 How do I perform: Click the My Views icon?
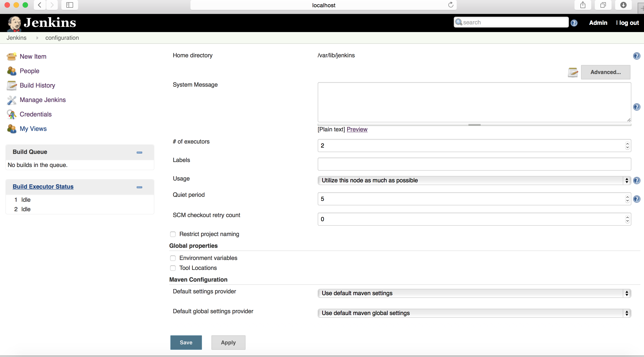[12, 129]
